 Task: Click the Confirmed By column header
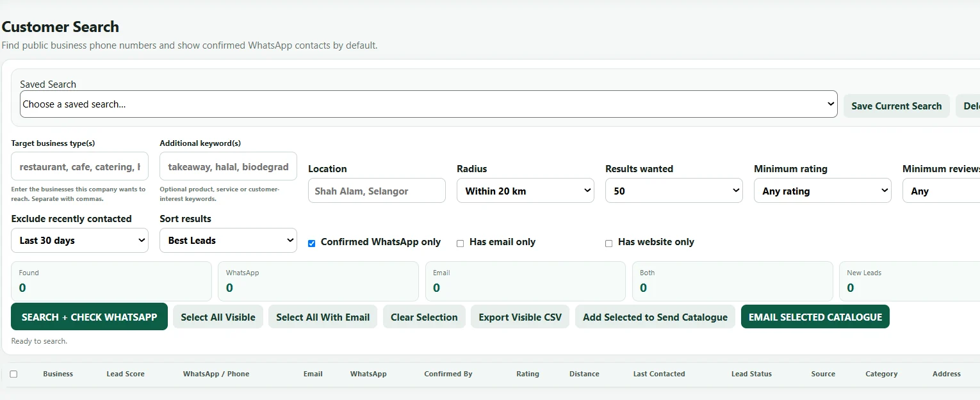point(448,374)
